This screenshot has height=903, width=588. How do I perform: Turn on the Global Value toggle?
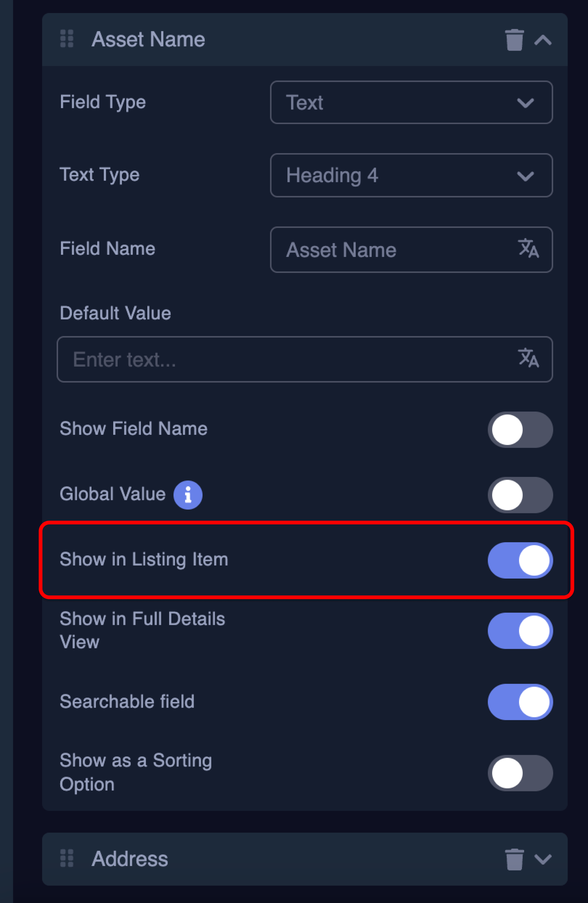(x=520, y=495)
